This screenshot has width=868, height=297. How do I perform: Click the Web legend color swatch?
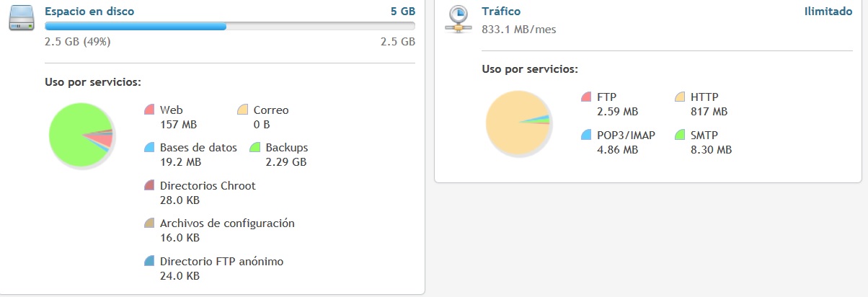point(150,110)
